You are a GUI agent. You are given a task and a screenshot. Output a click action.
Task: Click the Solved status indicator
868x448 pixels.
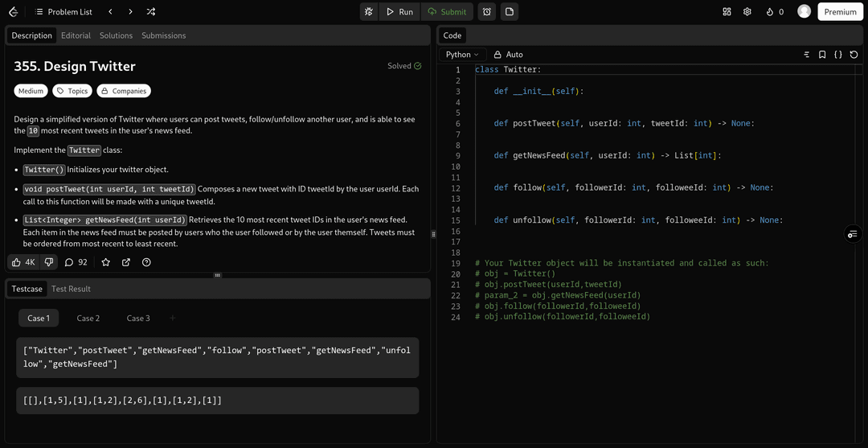[404, 66]
